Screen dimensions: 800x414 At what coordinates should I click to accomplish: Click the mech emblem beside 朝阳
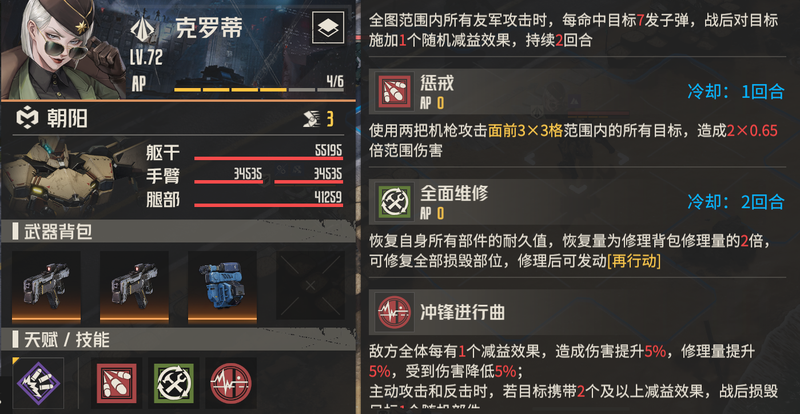[27, 119]
